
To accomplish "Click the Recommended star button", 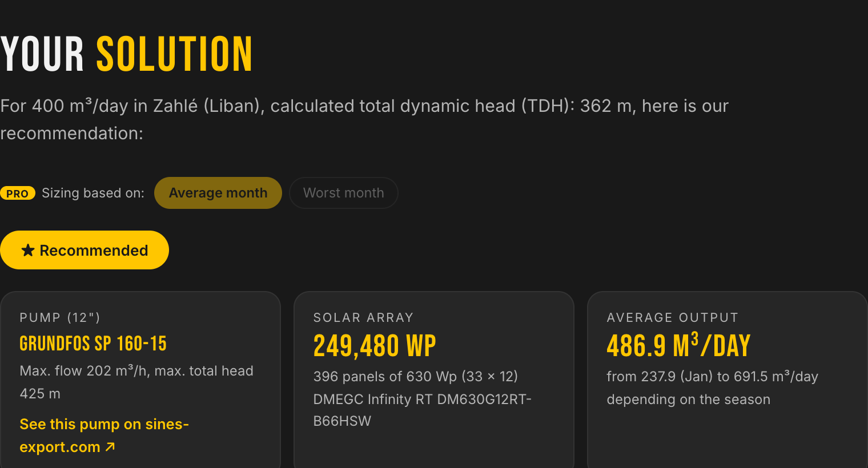I will tap(85, 250).
